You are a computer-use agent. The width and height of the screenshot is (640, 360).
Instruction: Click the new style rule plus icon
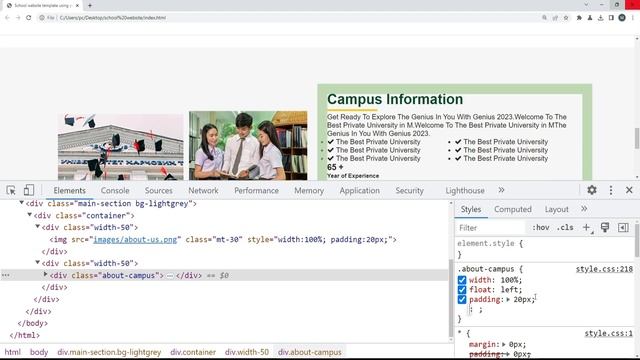coord(587,228)
